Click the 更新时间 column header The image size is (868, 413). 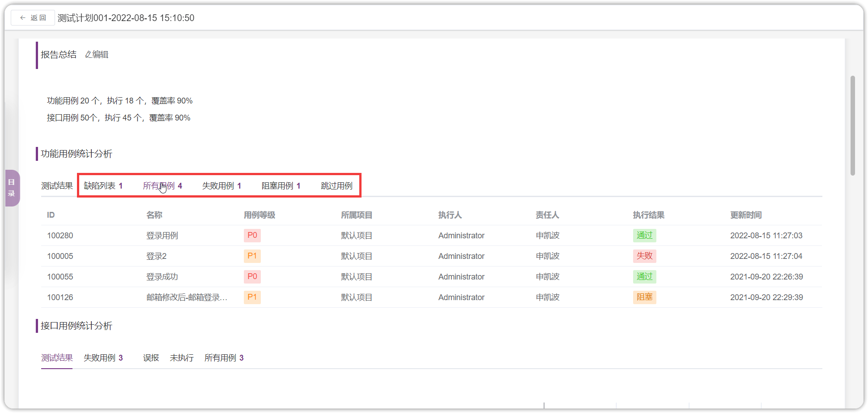746,215
